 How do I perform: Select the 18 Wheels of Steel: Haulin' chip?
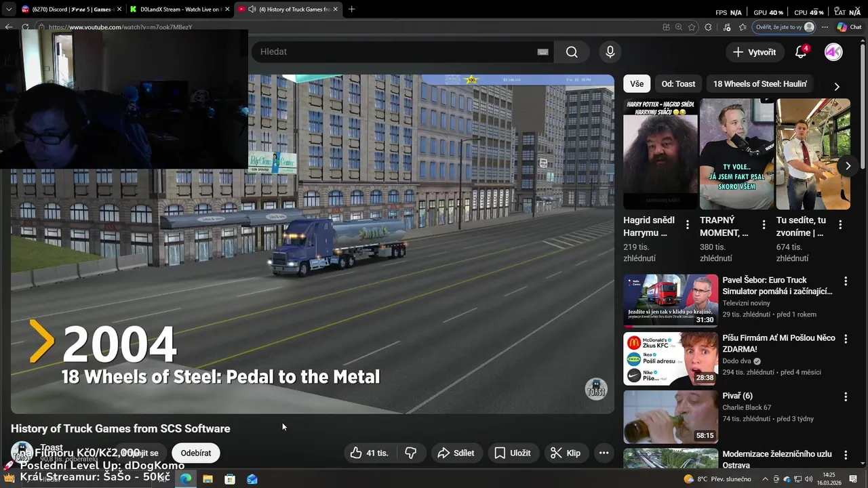pyautogui.click(x=759, y=84)
